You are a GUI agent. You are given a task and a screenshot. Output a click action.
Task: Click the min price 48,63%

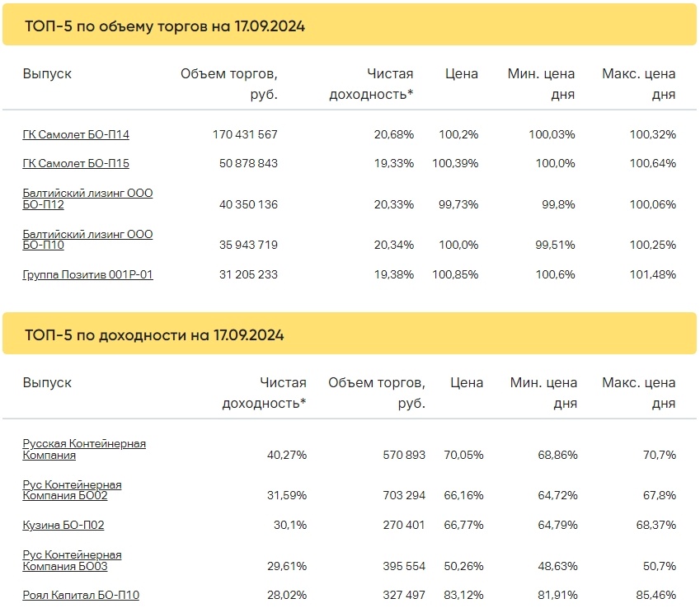557,566
